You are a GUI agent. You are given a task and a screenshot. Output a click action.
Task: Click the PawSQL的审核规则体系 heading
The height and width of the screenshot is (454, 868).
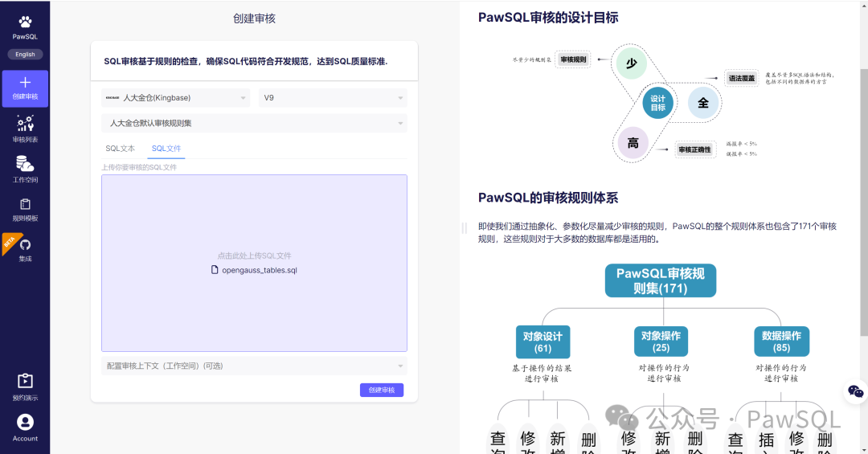pos(548,198)
